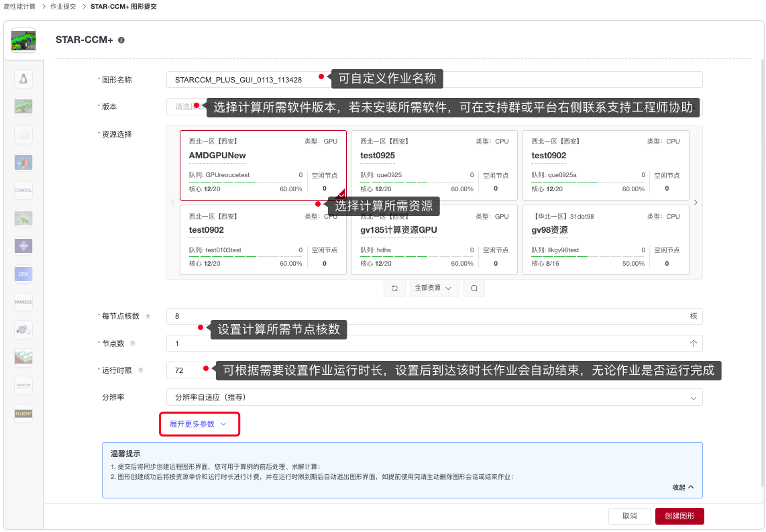The width and height of the screenshot is (766, 532).
Task: Launch the FLUENT sidebar icon
Action: coord(23,414)
